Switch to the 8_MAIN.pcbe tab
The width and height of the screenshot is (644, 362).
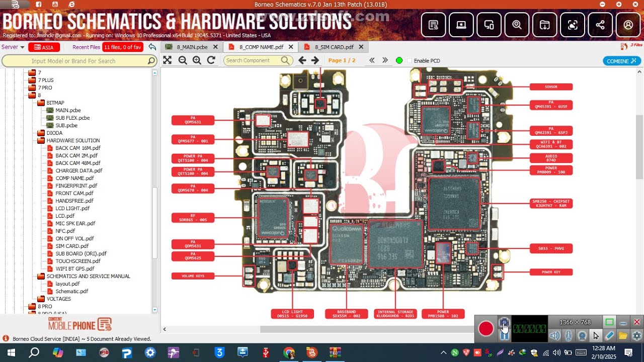(192, 47)
